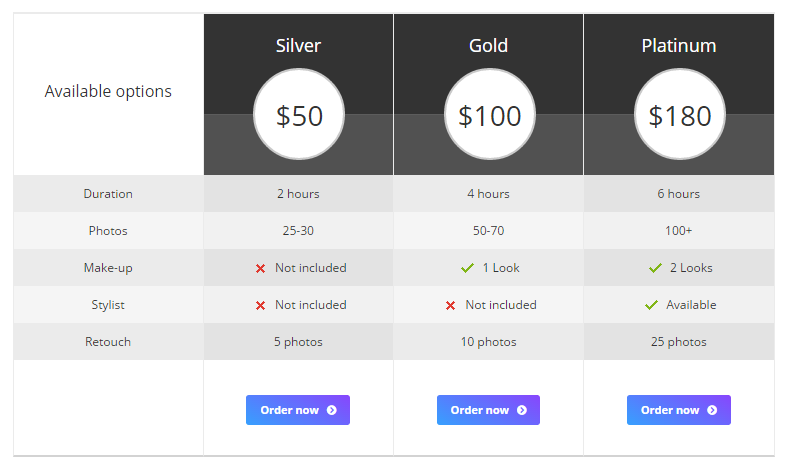795x476 pixels.
Task: Click the Gold plan heading
Action: [x=488, y=46]
